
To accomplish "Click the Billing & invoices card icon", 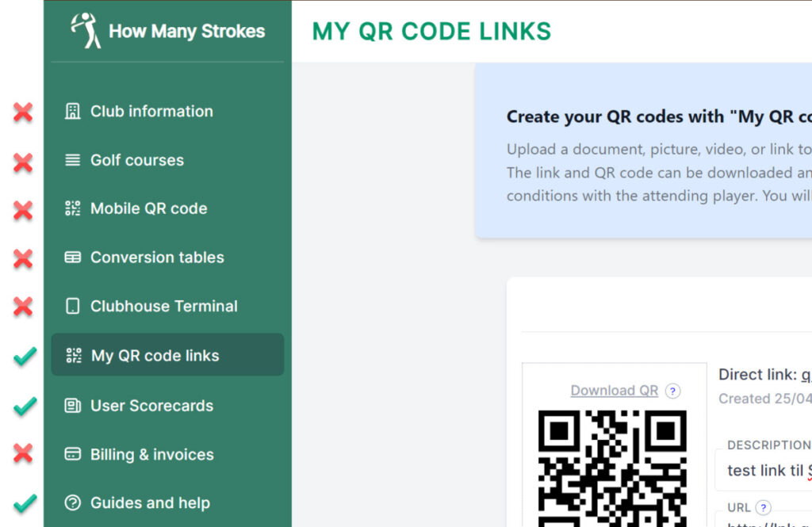I will click(72, 454).
